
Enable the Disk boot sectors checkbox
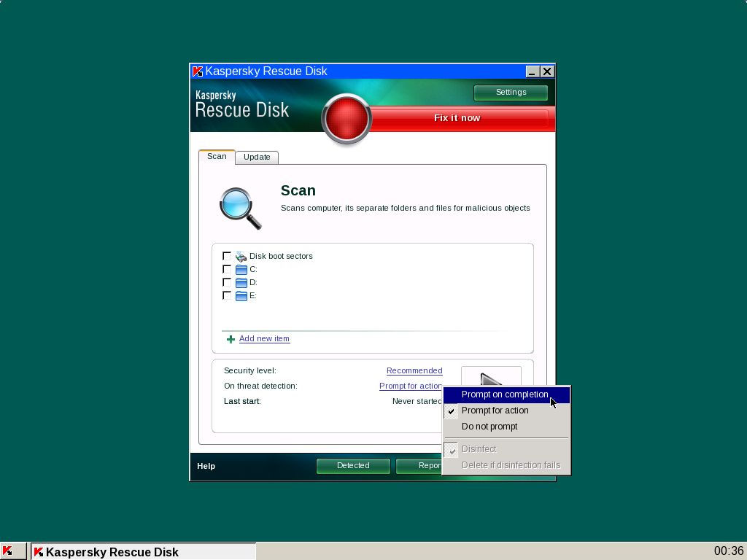point(227,256)
